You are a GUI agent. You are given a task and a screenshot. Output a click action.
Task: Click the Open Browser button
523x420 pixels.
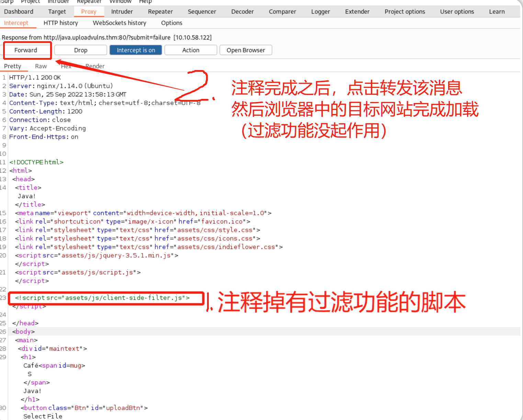tap(246, 50)
